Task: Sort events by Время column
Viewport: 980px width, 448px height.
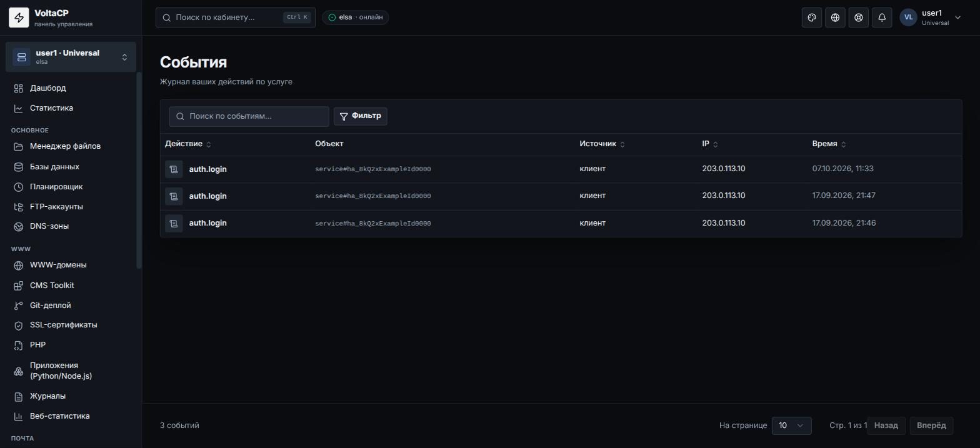Action: [x=829, y=144]
